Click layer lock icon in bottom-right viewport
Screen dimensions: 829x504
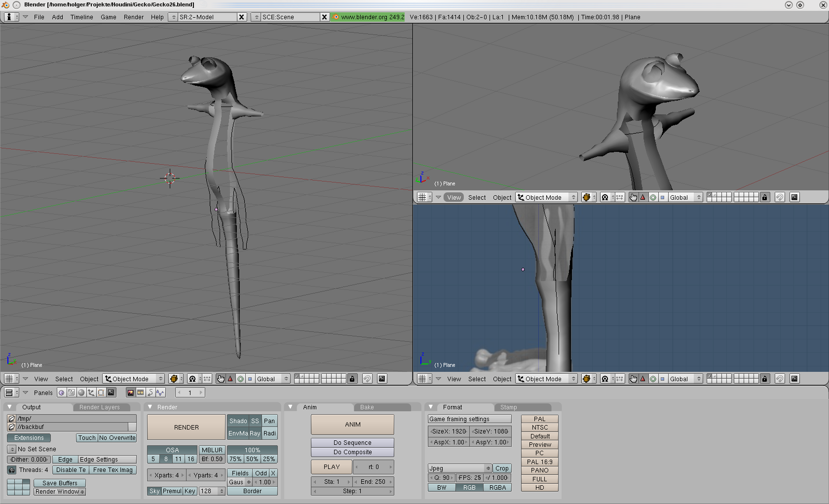pyautogui.click(x=765, y=379)
